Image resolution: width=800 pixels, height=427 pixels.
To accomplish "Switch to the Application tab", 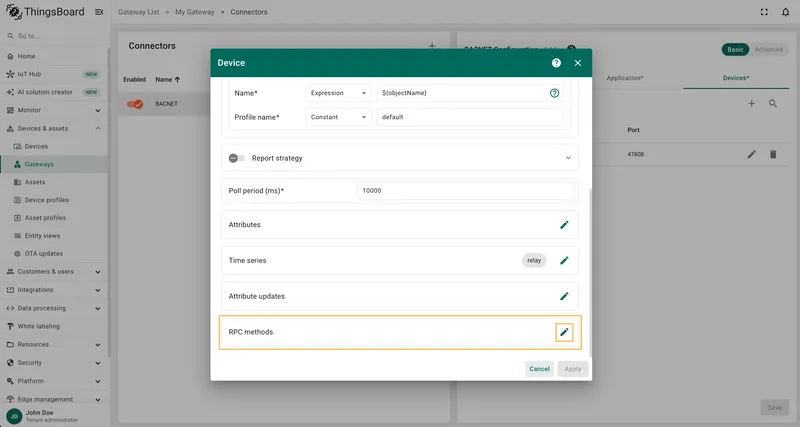I will pyautogui.click(x=624, y=78).
